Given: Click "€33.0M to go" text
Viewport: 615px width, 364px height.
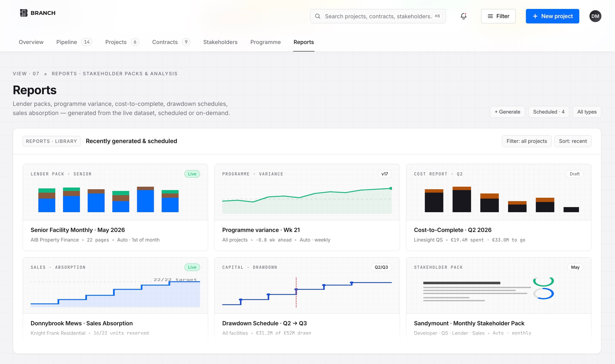Looking at the screenshot, I should (508, 240).
